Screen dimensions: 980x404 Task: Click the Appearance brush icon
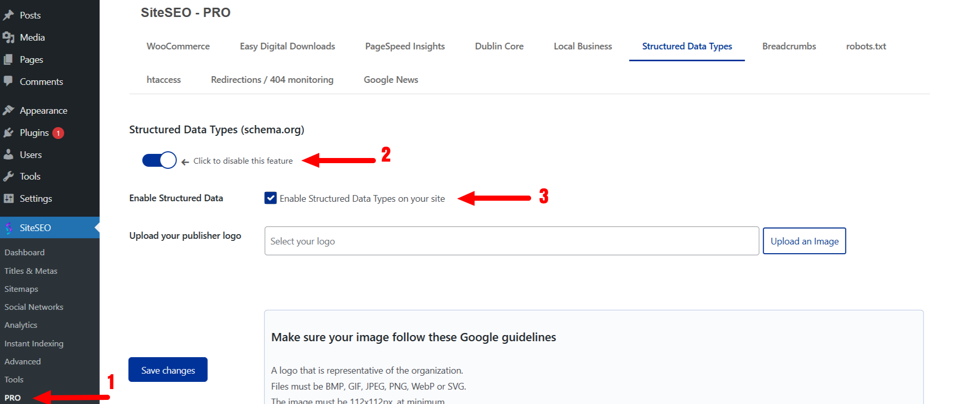click(8, 110)
